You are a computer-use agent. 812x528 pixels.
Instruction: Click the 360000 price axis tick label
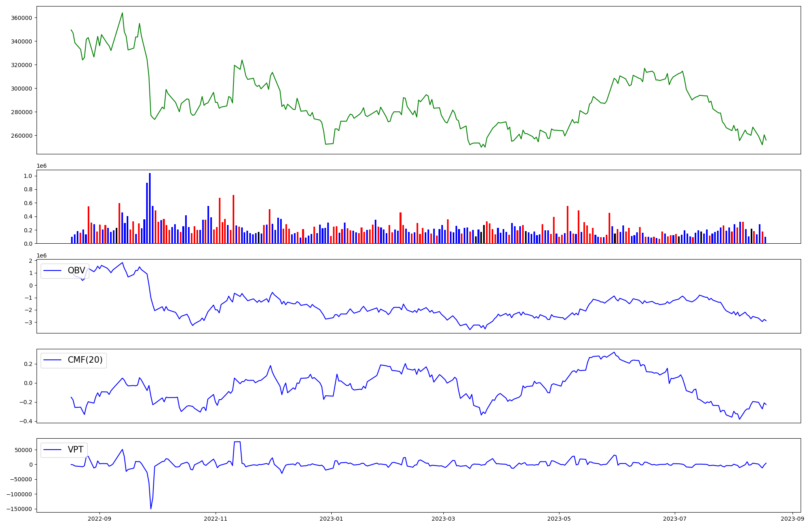[x=21, y=18]
